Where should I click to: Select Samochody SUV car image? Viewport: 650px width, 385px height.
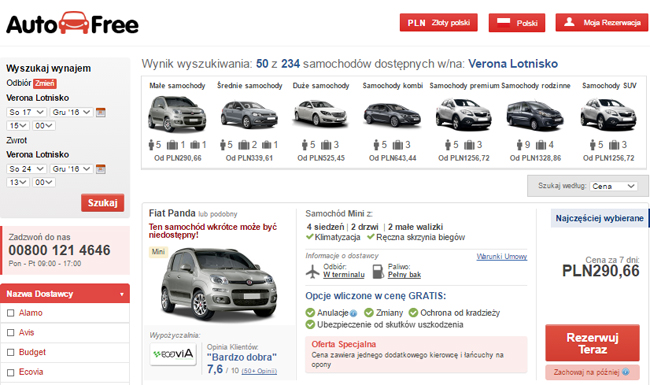click(608, 114)
